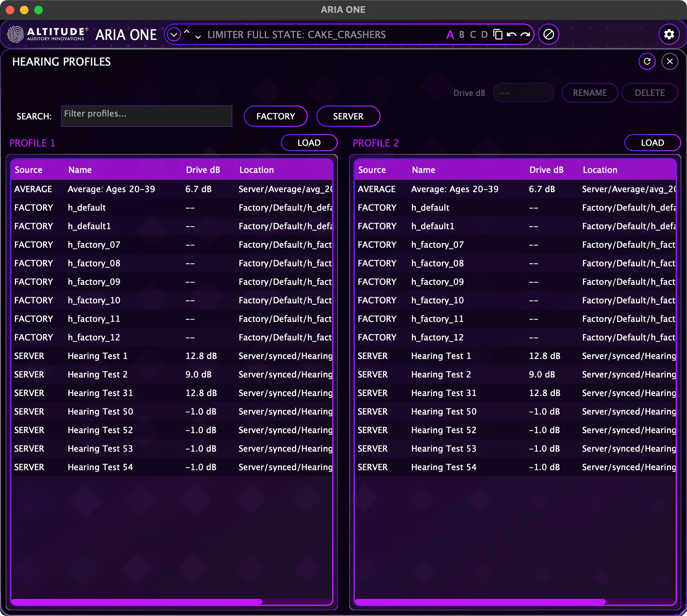Select state slot C
This screenshot has height=616, width=687.
click(x=473, y=35)
